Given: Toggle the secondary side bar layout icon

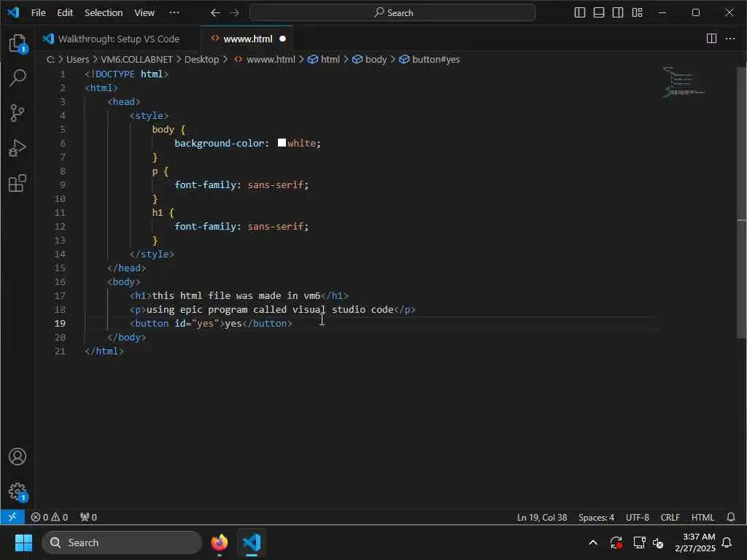Looking at the screenshot, I should point(618,13).
